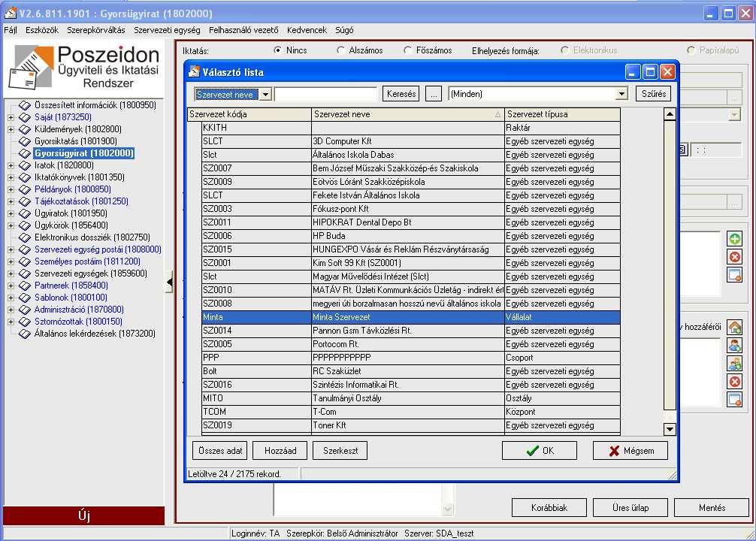The height and width of the screenshot is (541, 756).
Task: Click the Keresés button
Action: [401, 94]
